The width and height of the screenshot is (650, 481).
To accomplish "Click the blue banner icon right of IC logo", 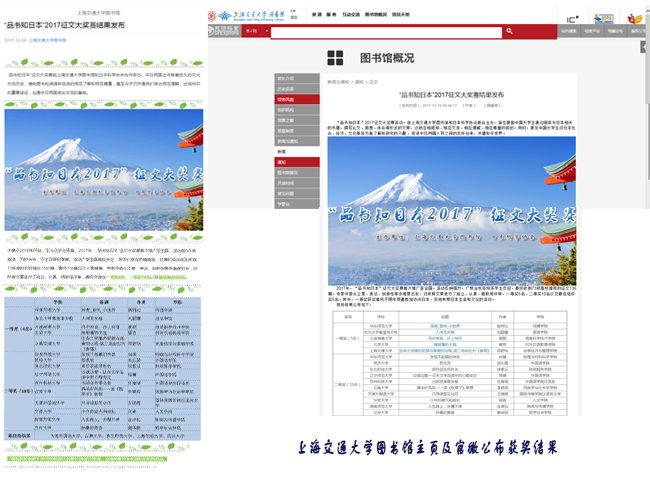I will (x=604, y=19).
